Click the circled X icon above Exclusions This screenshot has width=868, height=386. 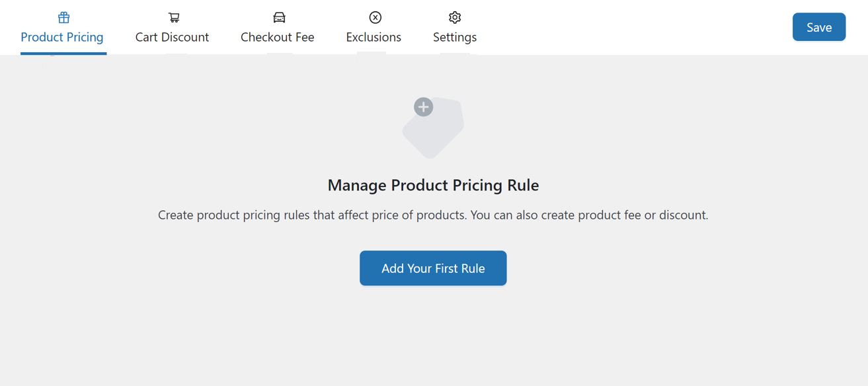[375, 17]
